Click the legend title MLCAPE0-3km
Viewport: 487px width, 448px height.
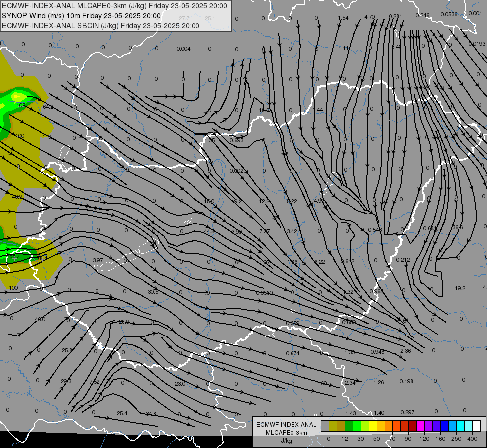coord(287,433)
